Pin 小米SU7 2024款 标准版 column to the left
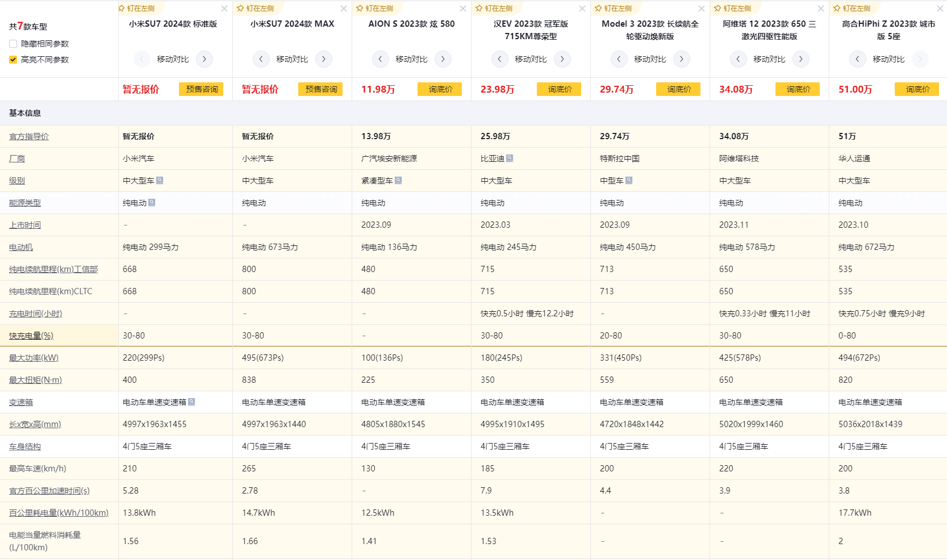Viewport: 947px width, 560px height. [x=136, y=9]
